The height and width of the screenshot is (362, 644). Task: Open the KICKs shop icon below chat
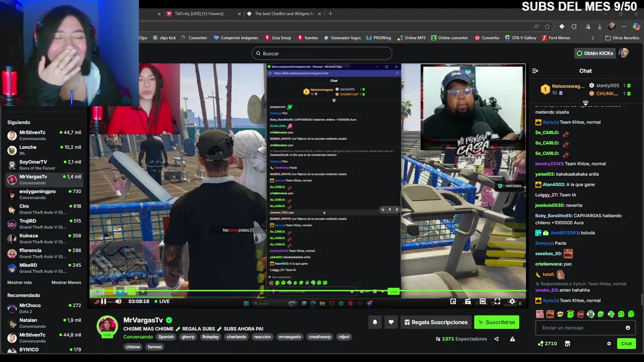pyautogui.click(x=568, y=344)
